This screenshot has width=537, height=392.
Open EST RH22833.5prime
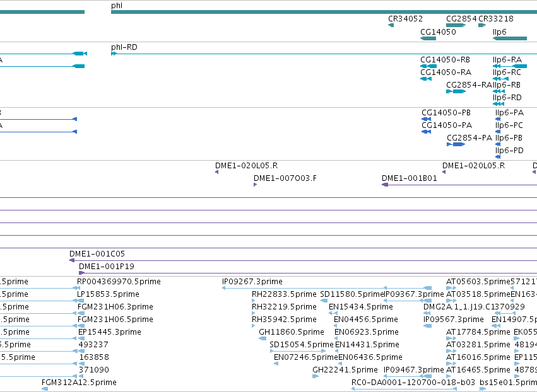click(284, 294)
